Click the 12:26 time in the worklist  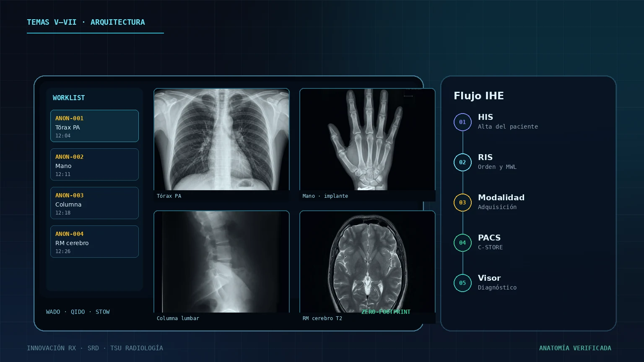tap(63, 251)
